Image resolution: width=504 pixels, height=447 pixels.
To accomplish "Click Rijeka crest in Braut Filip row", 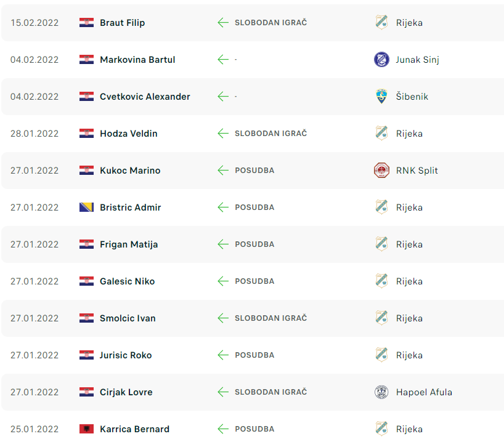I will [x=381, y=23].
